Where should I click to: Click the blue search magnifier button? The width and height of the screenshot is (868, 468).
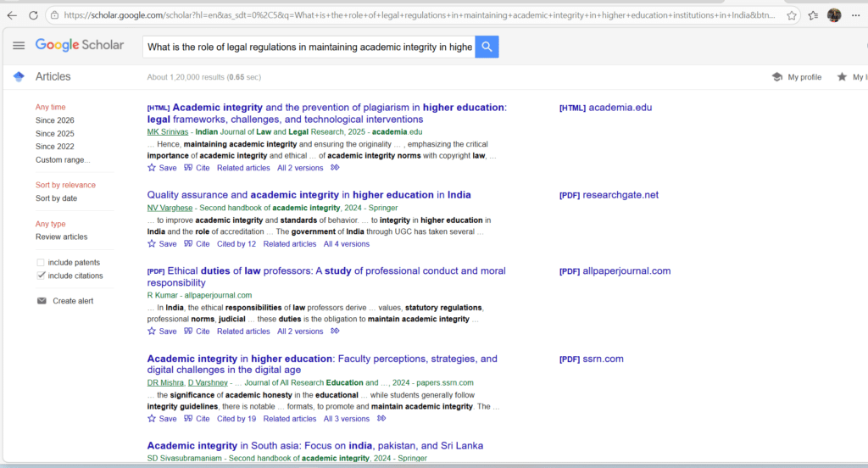click(x=487, y=47)
